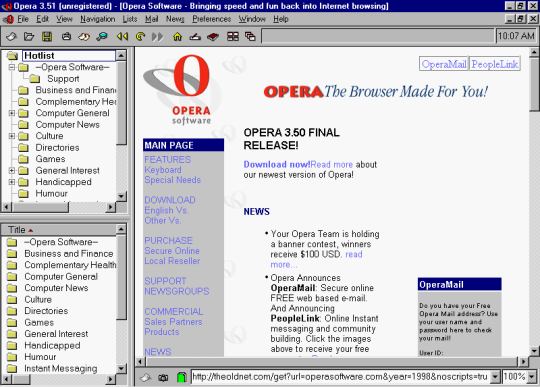540x387 pixels.
Task: Click the Copy toolbar icon
Action: click(x=84, y=36)
